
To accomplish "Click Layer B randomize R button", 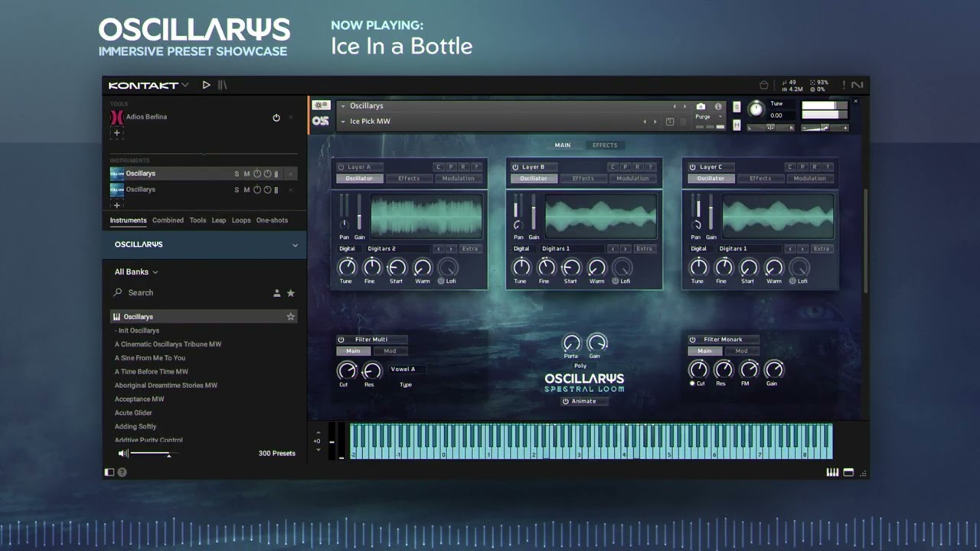I will coord(638,167).
